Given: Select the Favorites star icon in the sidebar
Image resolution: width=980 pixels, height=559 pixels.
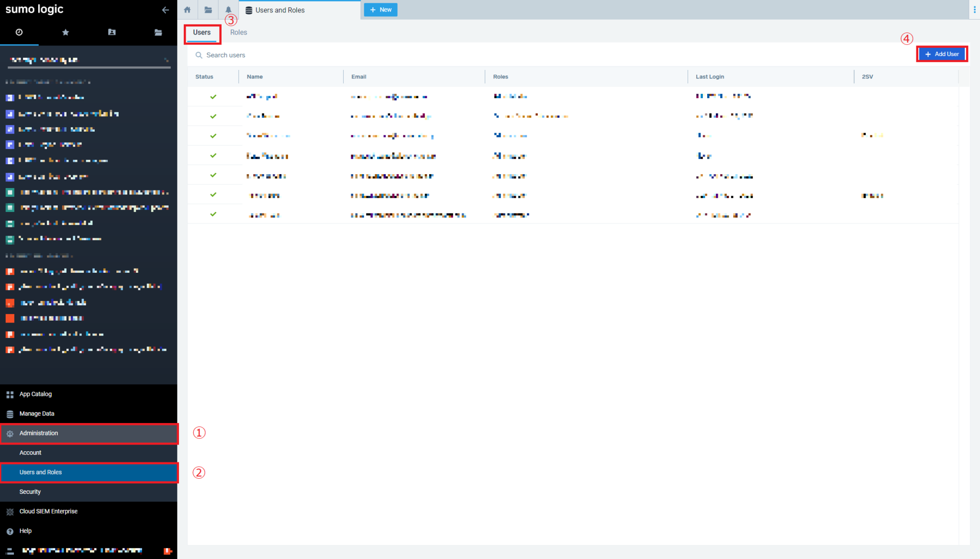Looking at the screenshot, I should [x=66, y=32].
